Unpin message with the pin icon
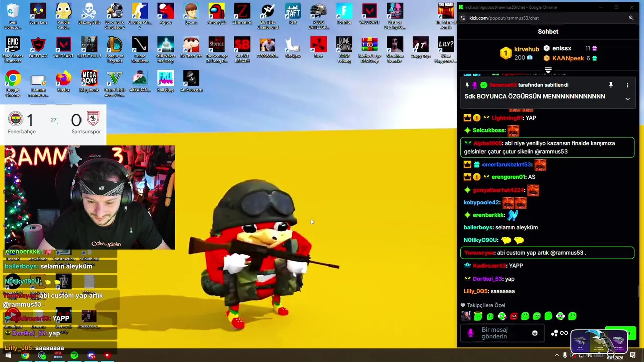 611,85
